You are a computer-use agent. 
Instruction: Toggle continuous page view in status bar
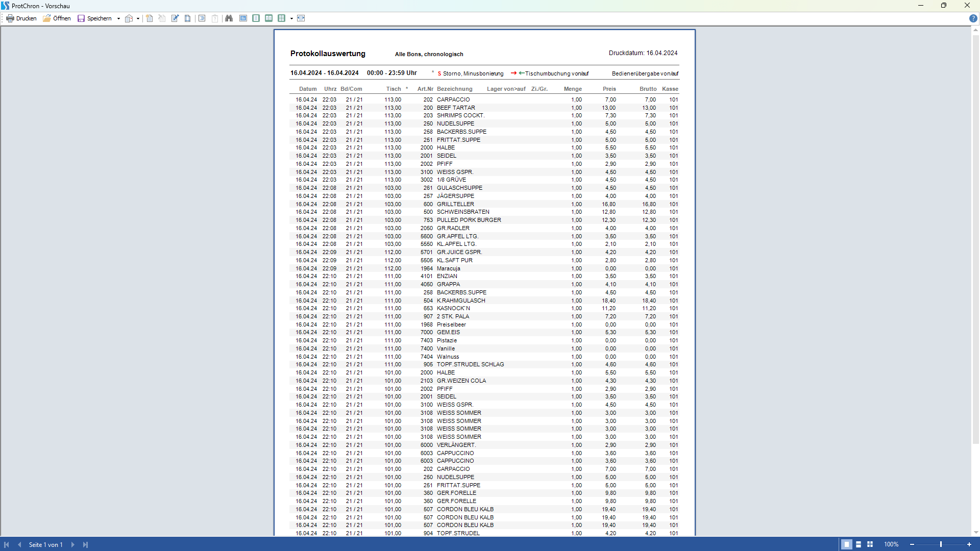point(859,544)
